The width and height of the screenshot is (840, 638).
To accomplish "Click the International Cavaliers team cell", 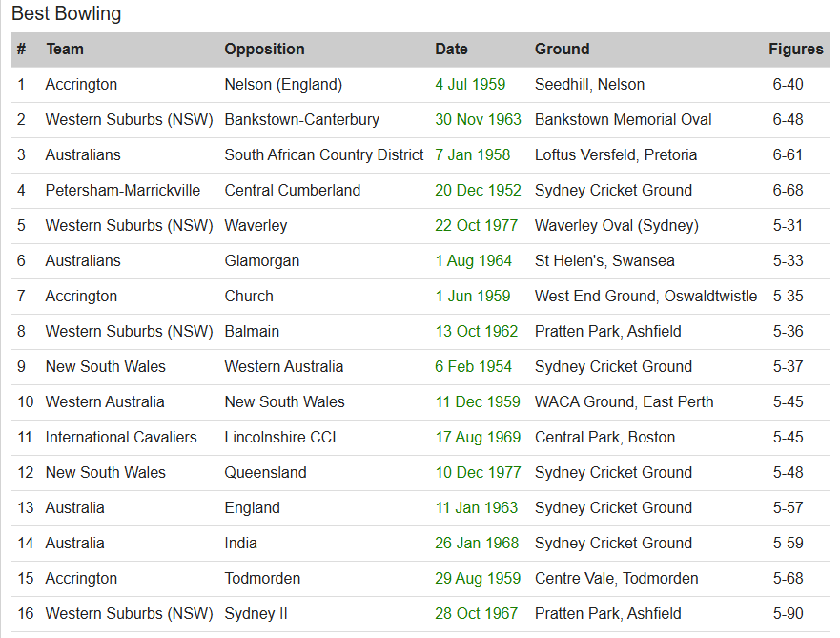I will click(121, 437).
